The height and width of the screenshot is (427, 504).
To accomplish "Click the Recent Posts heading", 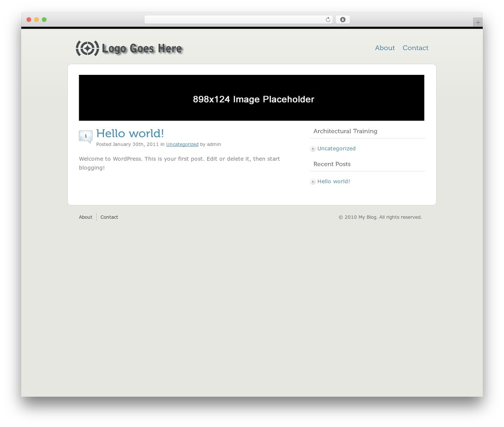I will pyautogui.click(x=332, y=164).
